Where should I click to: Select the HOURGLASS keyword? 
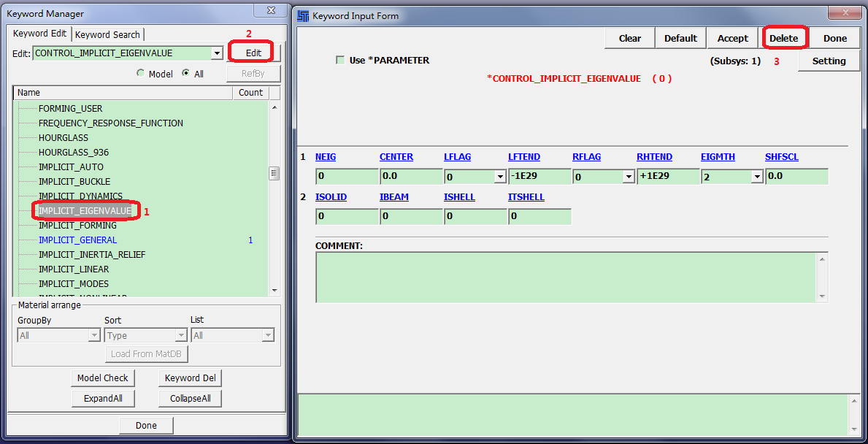63,137
